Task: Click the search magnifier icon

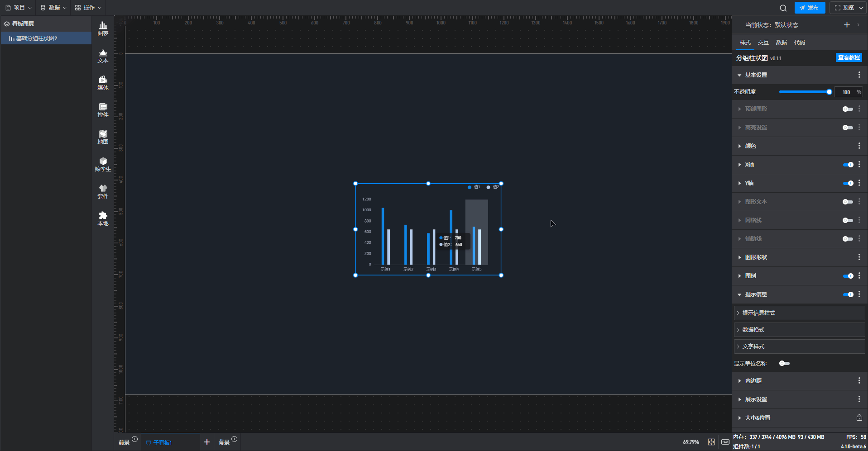Action: click(x=783, y=8)
